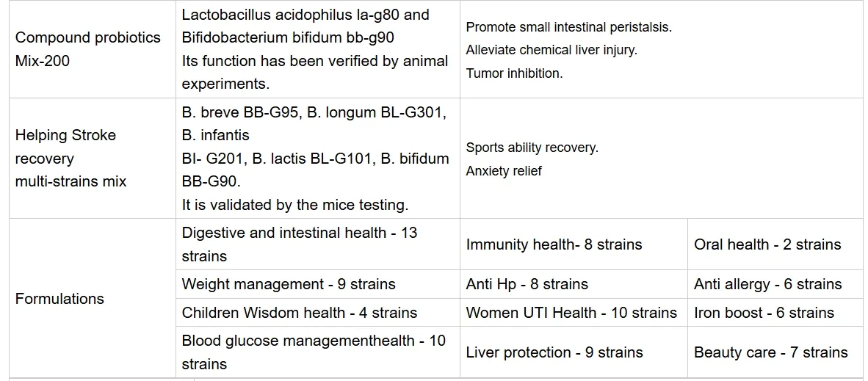
Task: Click the 'Anti Hp - 8 strains' cell
Action: [527, 284]
